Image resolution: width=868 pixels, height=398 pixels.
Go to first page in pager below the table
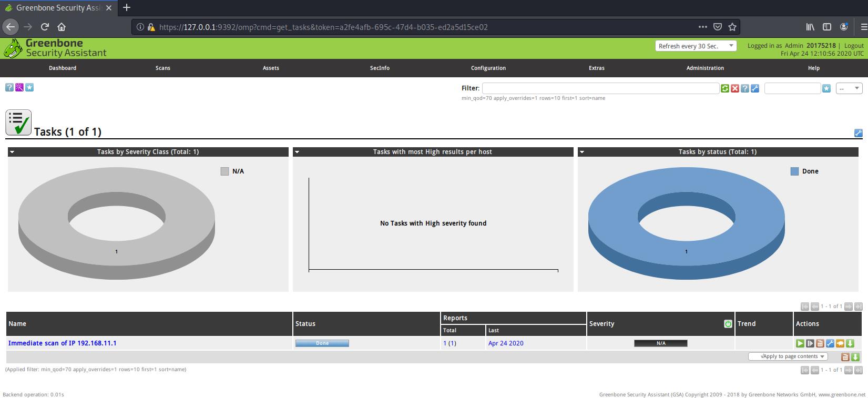point(805,370)
